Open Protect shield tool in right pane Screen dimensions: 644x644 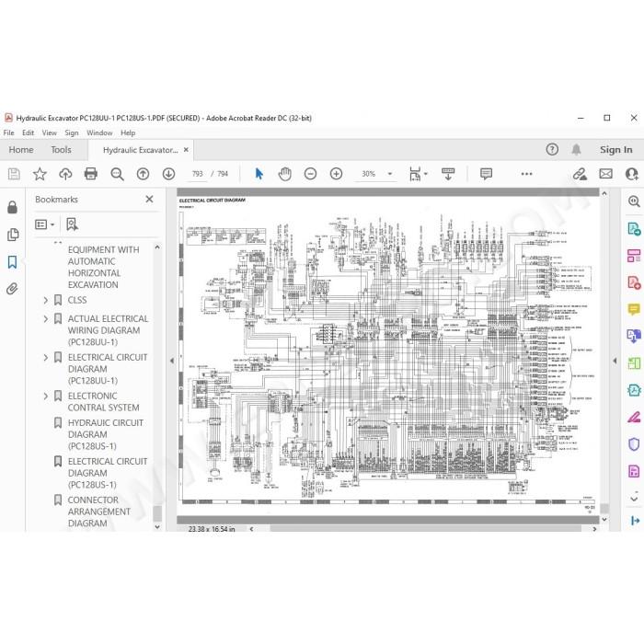634,444
